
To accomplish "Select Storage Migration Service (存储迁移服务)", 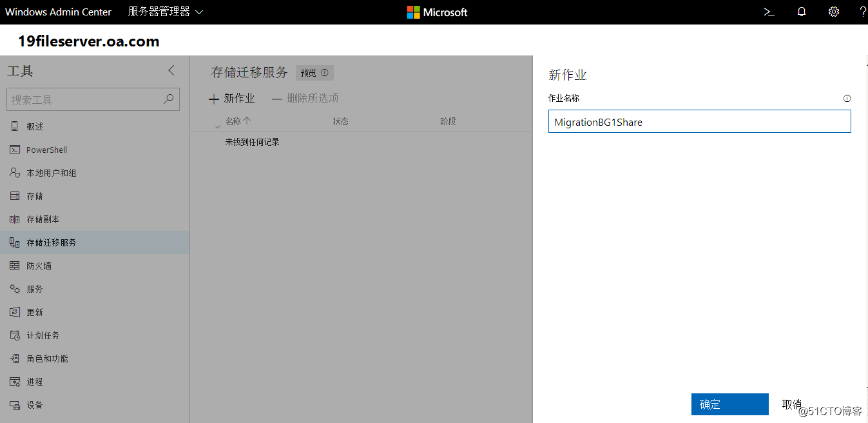I will [x=95, y=242].
